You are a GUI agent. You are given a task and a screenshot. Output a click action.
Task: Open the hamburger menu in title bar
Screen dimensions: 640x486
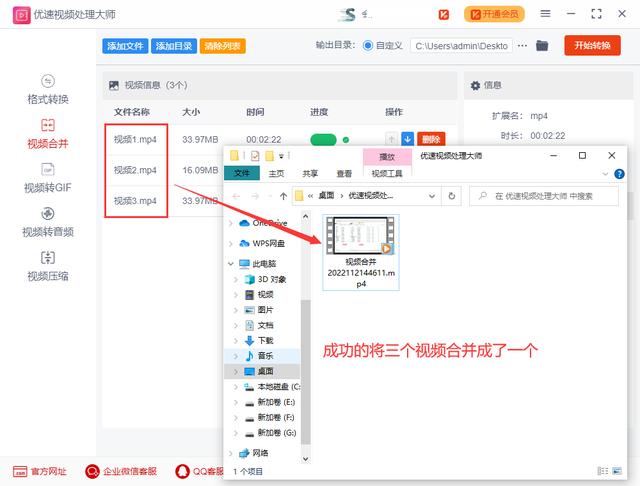tap(545, 14)
